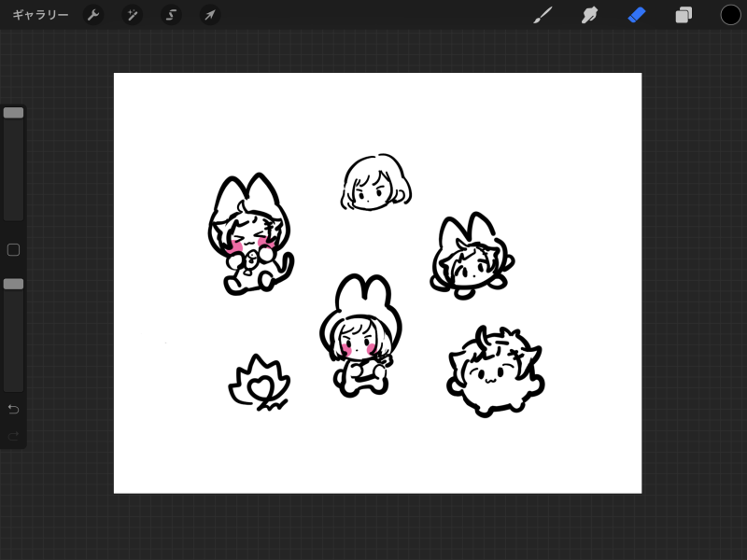Image resolution: width=747 pixels, height=560 pixels.
Task: Open the Selection tool
Action: (x=171, y=15)
